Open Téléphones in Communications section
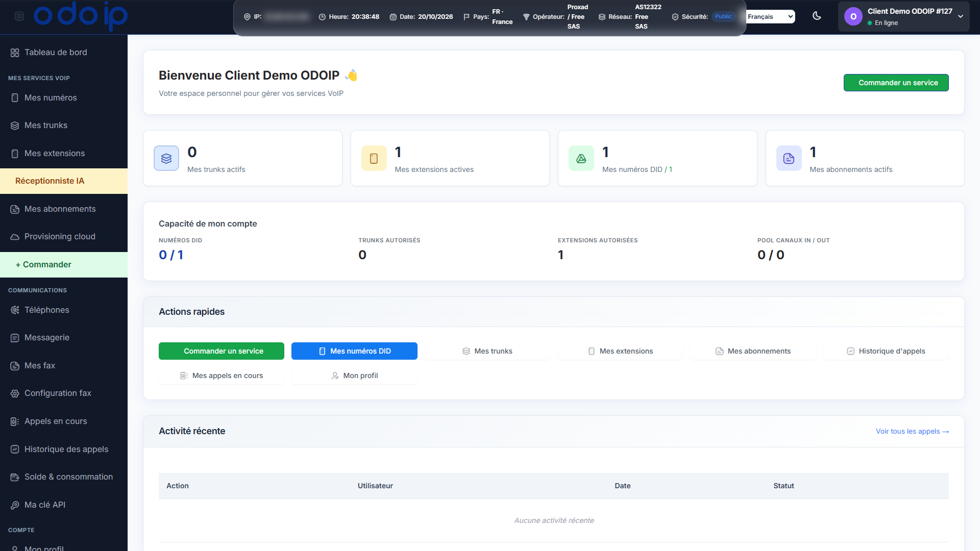Screen dimensions: 980x551 pyautogui.click(x=64, y=310)
